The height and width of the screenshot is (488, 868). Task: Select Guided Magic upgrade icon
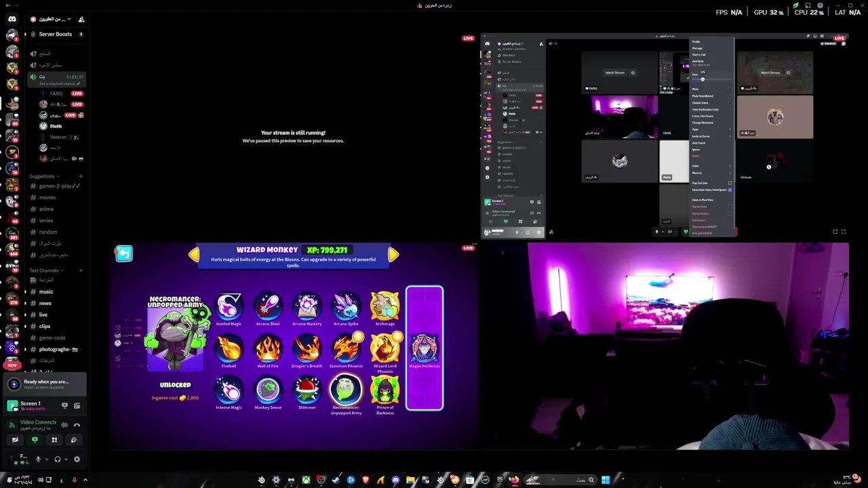(x=229, y=306)
